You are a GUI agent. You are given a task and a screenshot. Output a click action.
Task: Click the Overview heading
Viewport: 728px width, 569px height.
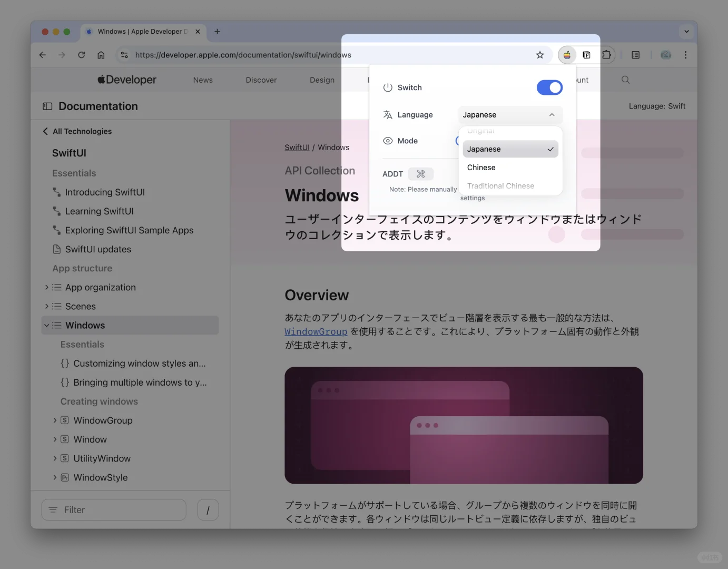pyautogui.click(x=317, y=295)
